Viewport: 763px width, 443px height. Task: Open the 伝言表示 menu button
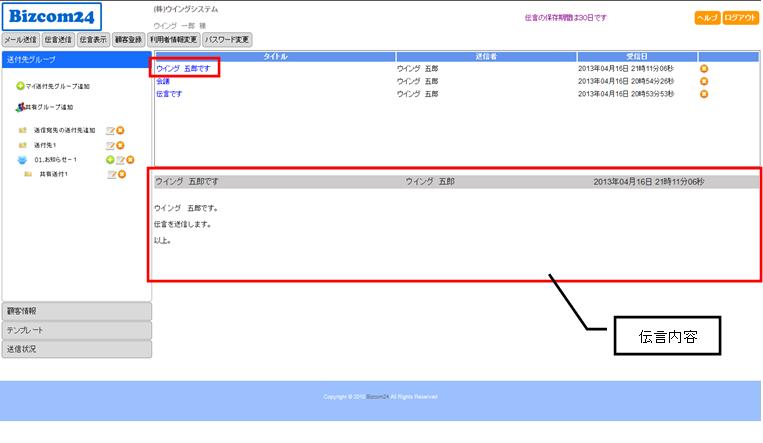click(93, 40)
